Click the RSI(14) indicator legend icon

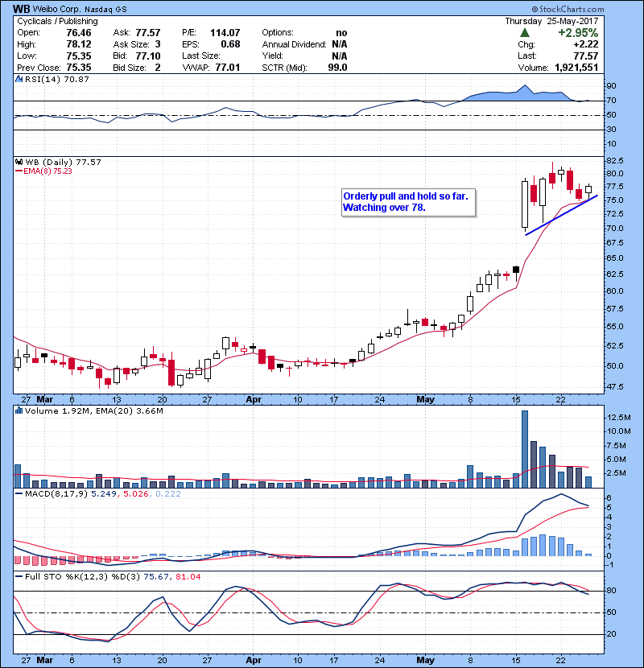tap(19, 79)
